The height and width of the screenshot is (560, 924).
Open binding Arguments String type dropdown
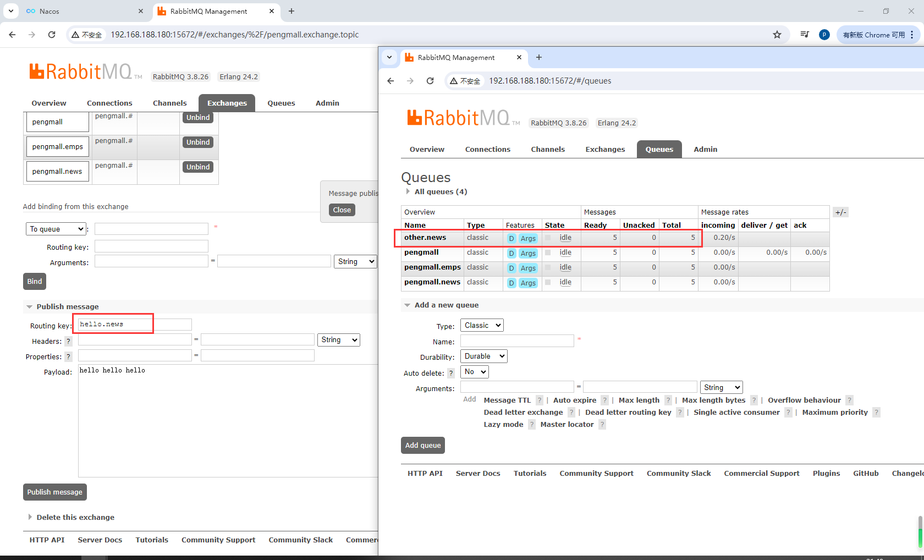(x=355, y=261)
